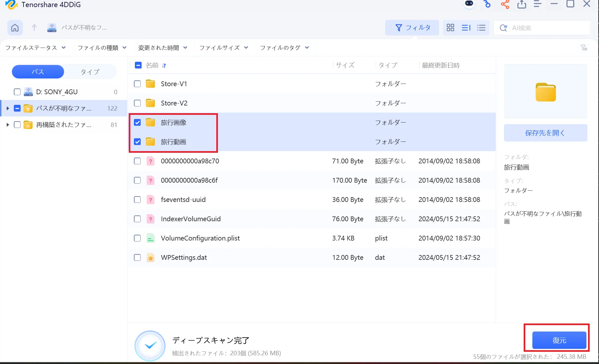Click the deep scan completion progress circle
Screen dimensions: 599x364
[150, 345]
